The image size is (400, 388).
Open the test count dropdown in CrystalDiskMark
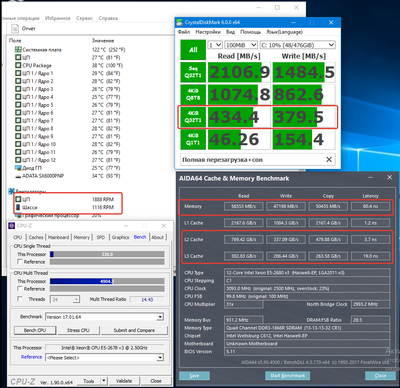click(215, 45)
